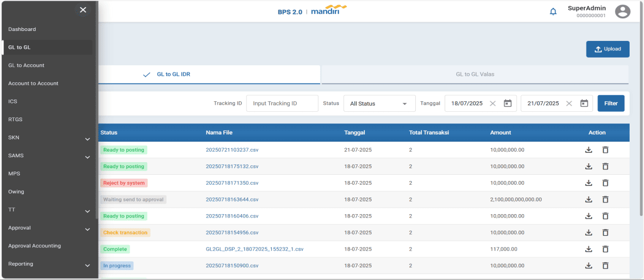Screen dimensions: 644x280
Task: Click the Reject by system status badge
Action: point(123,183)
